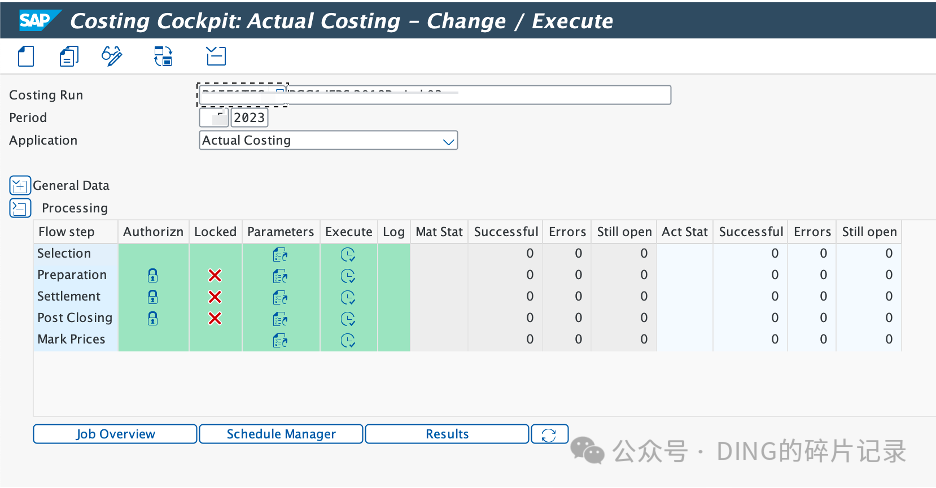The image size is (936, 488).
Task: Click the Act Stat column header
Action: [x=685, y=231]
